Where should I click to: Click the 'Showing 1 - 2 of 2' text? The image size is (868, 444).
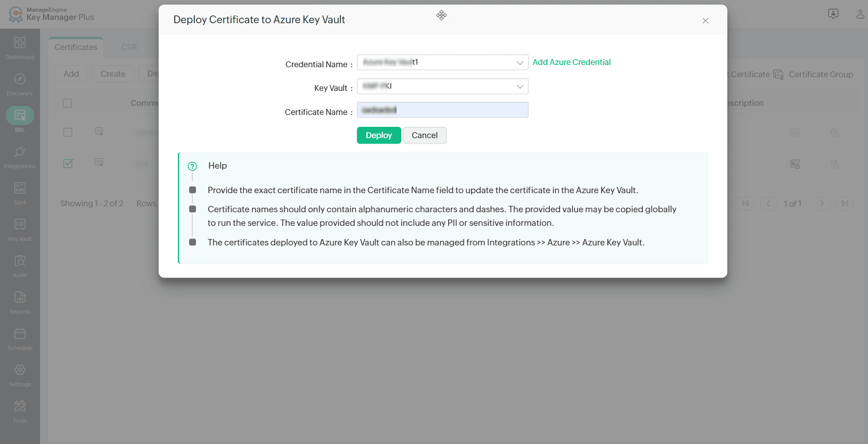pos(92,204)
